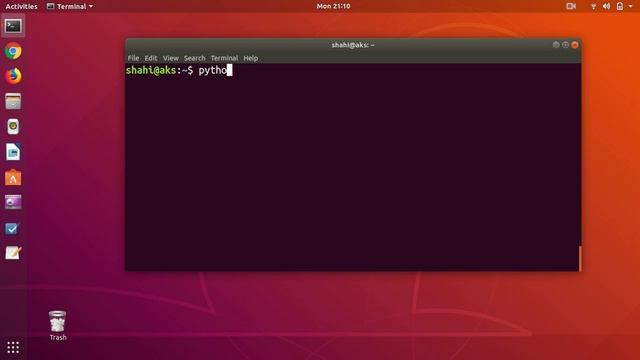
Task: Open LibreOffice Writer from the dock
Action: (x=13, y=152)
